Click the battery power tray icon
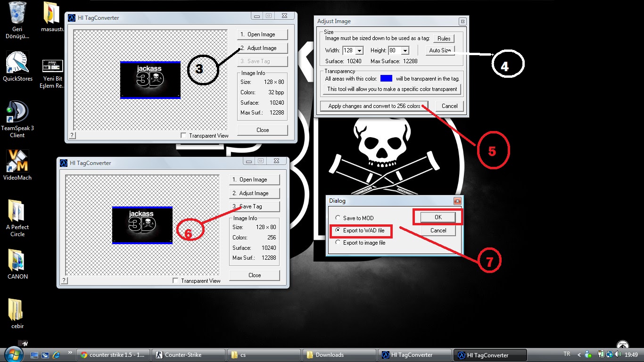Image resolution: width=644 pixels, height=362 pixels. tap(602, 354)
